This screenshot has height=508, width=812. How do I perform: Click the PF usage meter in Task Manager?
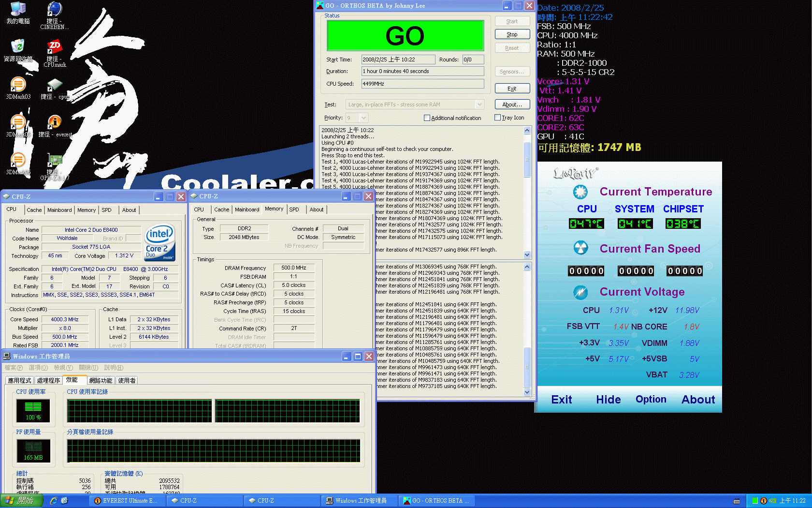point(33,450)
